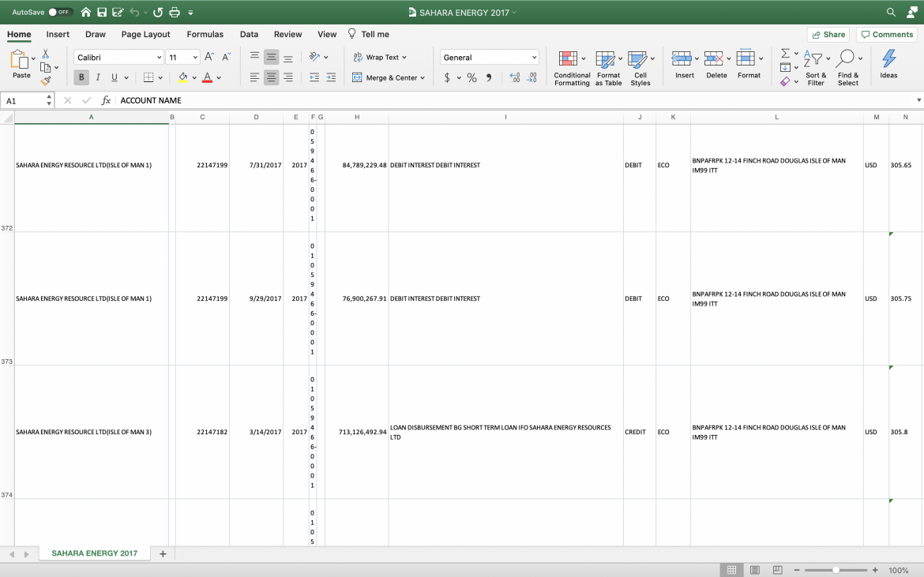Screen dimensions: 924x577
Task: Expand fill color dropdown arrow
Action: point(193,77)
